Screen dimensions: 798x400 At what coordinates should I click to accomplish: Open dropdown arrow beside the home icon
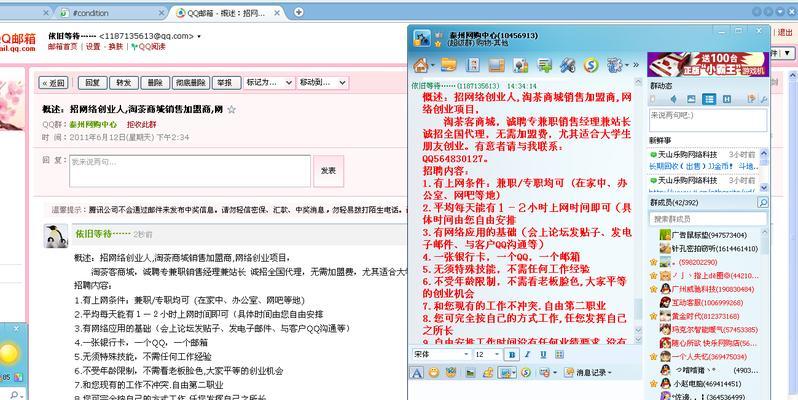pyautogui.click(x=433, y=66)
